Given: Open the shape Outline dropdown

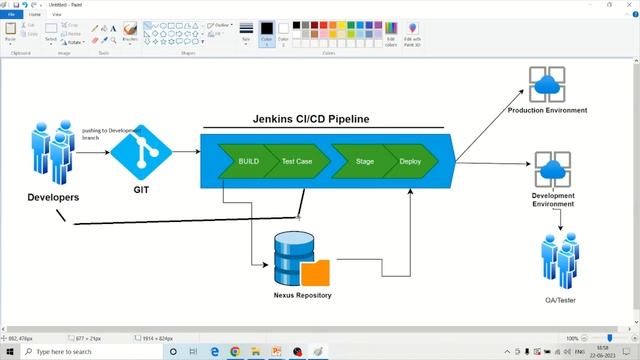Looking at the screenshot, I should click(x=220, y=25).
